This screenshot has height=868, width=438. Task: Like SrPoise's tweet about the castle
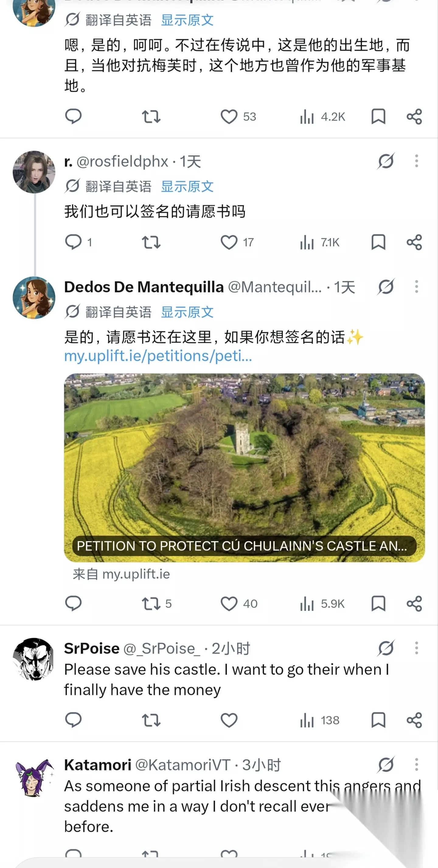coord(229,720)
